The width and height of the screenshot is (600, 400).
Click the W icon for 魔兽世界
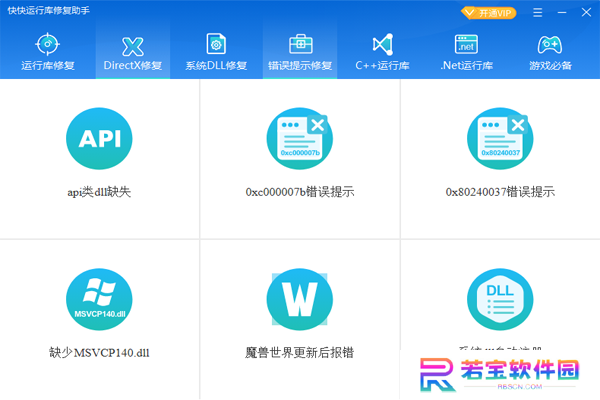(300, 299)
